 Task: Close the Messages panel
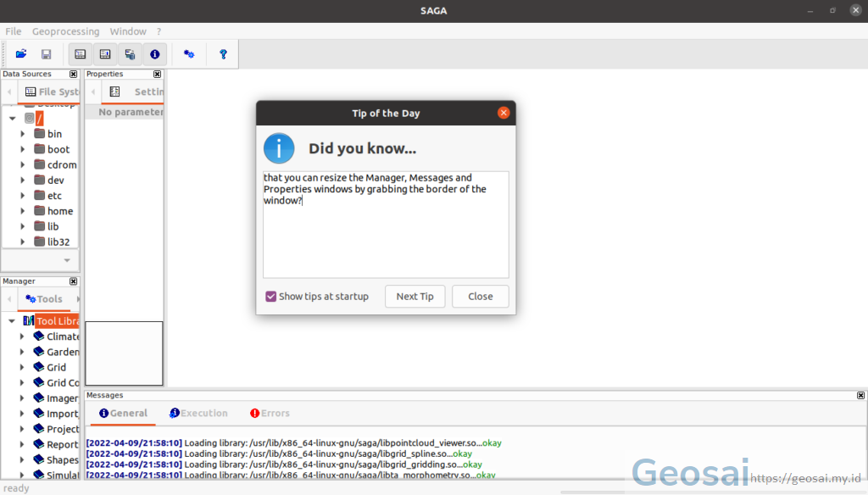[x=861, y=395]
